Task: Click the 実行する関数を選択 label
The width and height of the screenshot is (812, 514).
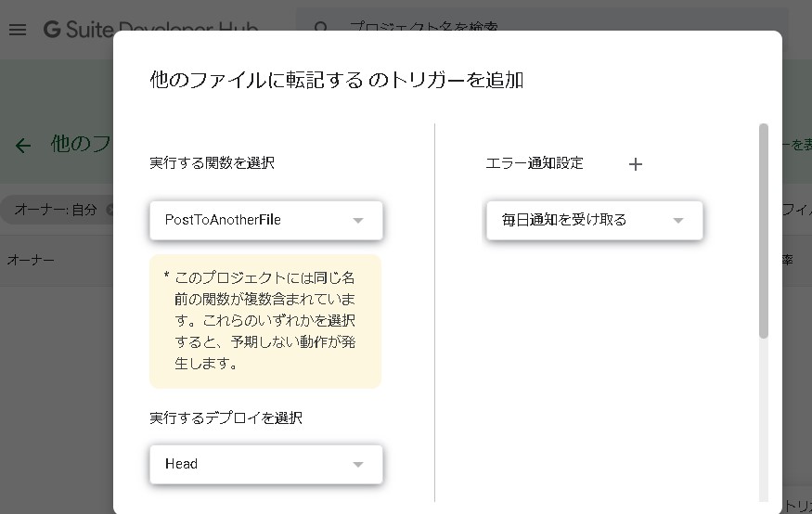Action: 212,163
